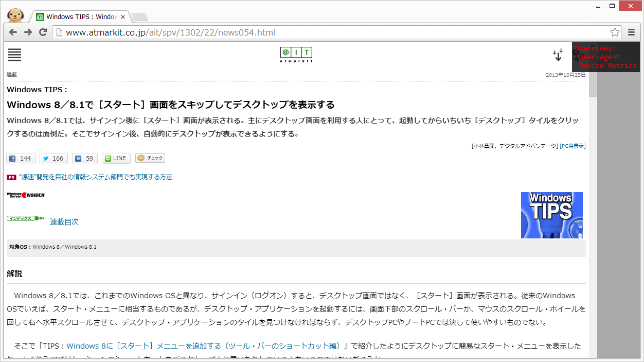Image resolution: width=644 pixels, height=362 pixels.
Task: Go forward with the browser forward arrow
Action: tap(28, 32)
